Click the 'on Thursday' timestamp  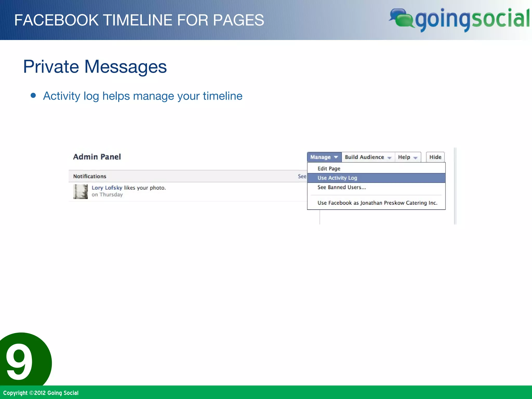[x=107, y=195]
